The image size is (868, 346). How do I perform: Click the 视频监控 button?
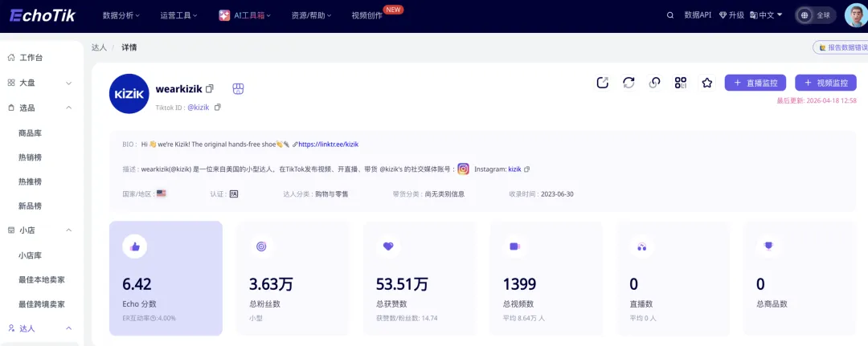(x=825, y=83)
